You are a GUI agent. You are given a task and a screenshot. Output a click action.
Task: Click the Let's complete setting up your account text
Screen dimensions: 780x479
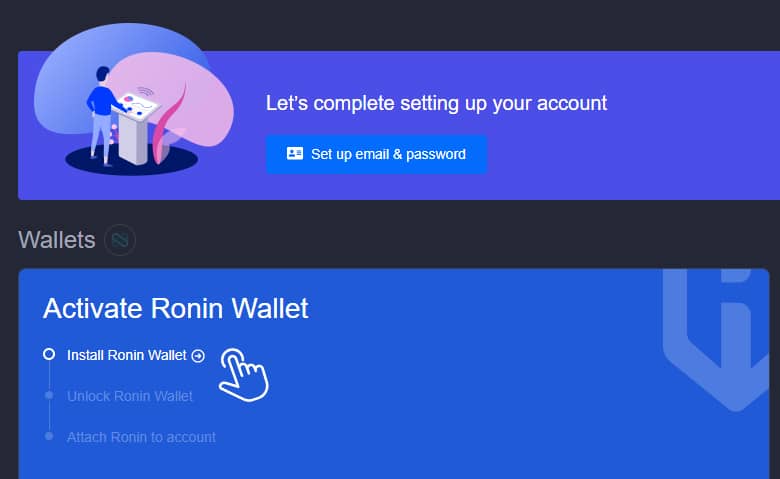[436, 103]
